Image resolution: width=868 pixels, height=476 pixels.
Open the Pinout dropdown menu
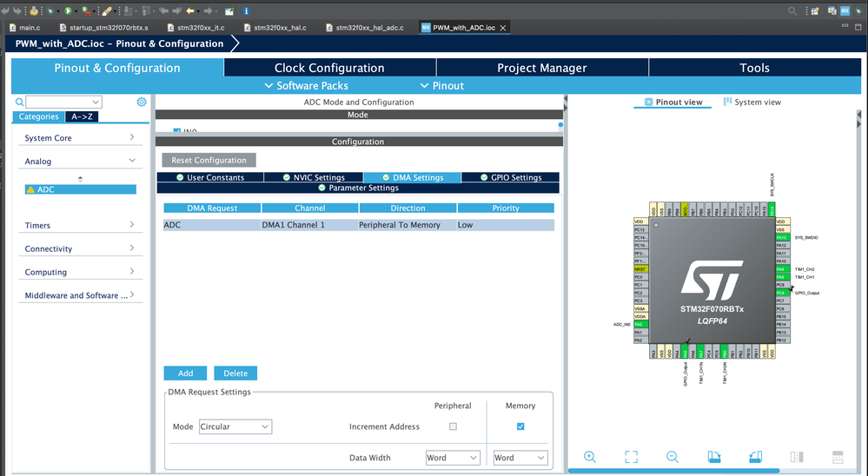[x=441, y=86]
